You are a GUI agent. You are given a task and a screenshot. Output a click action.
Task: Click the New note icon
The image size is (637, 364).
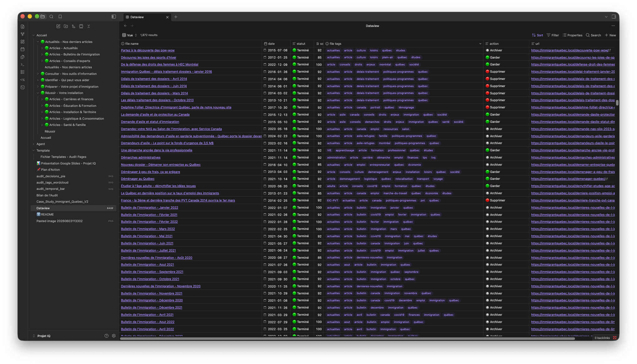58,26
